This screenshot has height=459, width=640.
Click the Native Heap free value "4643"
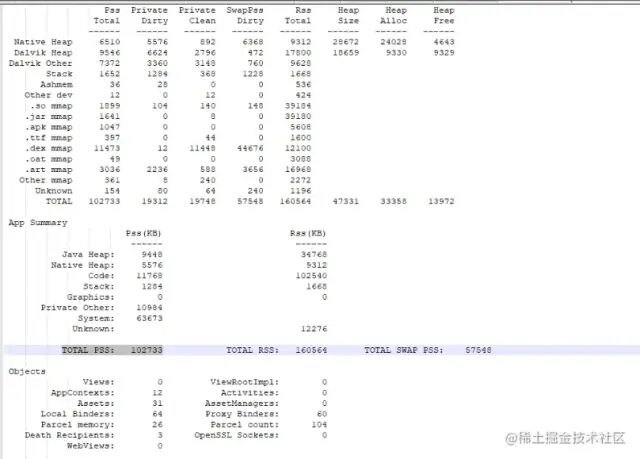444,42
